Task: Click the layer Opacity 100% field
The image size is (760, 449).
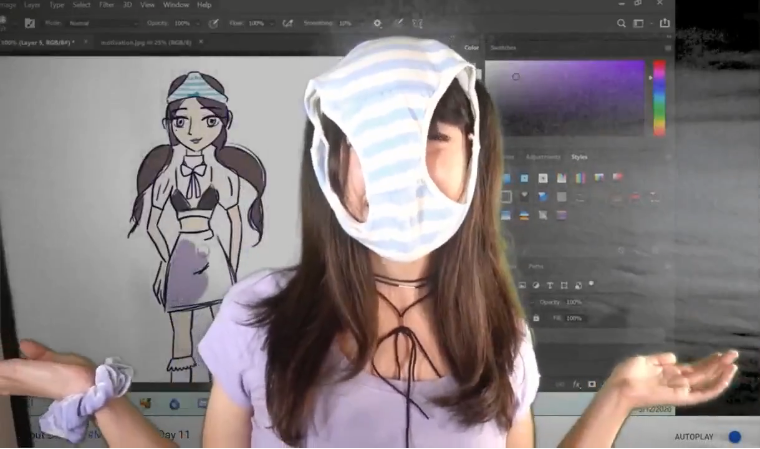Action: click(574, 302)
